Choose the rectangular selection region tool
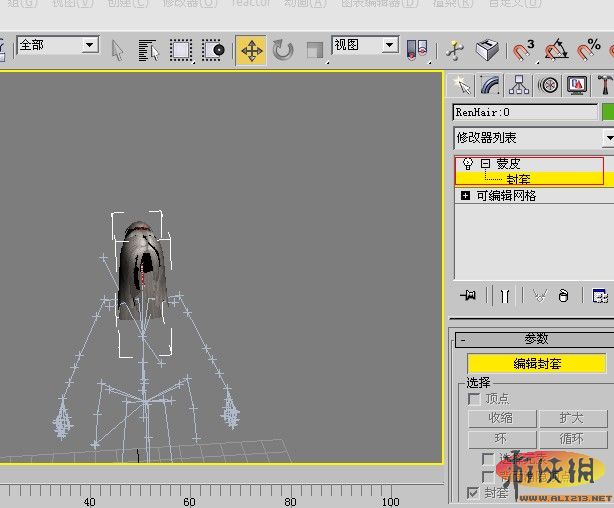The height and width of the screenshot is (508, 614). pos(181,50)
